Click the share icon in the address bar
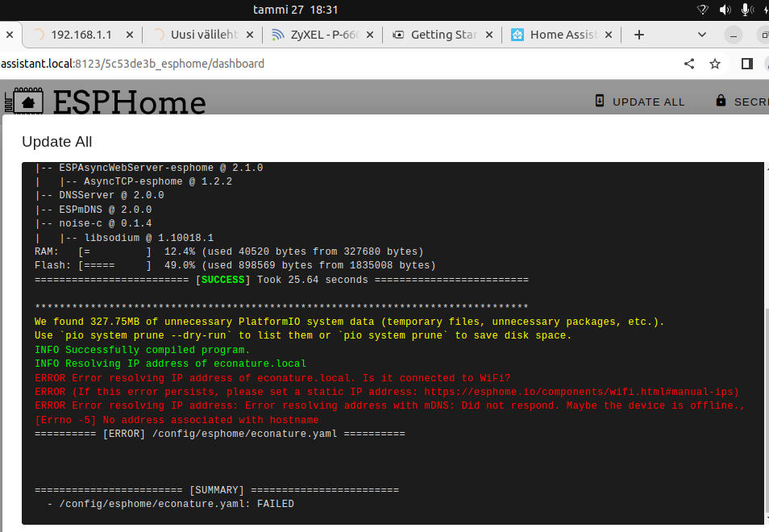This screenshot has width=769, height=532. point(688,63)
